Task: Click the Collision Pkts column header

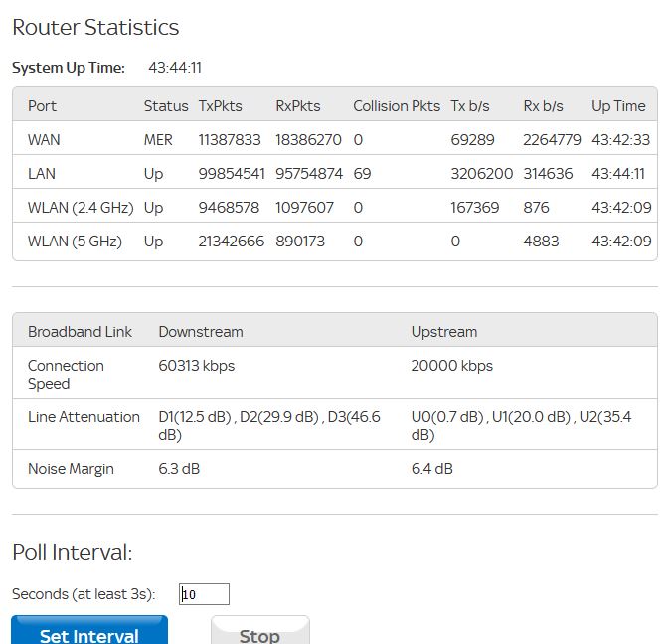Action: pos(397,106)
